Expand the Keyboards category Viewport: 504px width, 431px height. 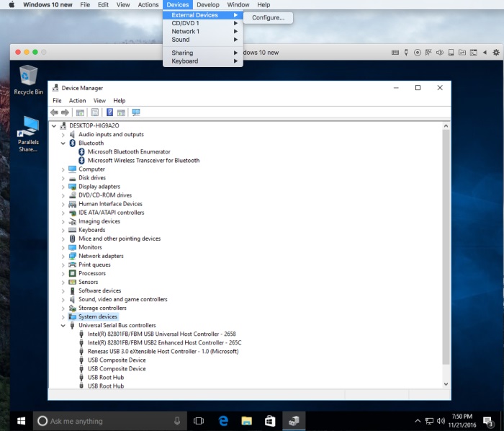pos(63,231)
